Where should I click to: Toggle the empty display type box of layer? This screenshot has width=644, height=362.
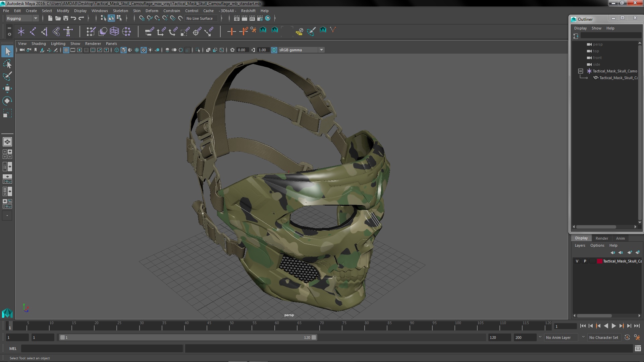(x=593, y=261)
